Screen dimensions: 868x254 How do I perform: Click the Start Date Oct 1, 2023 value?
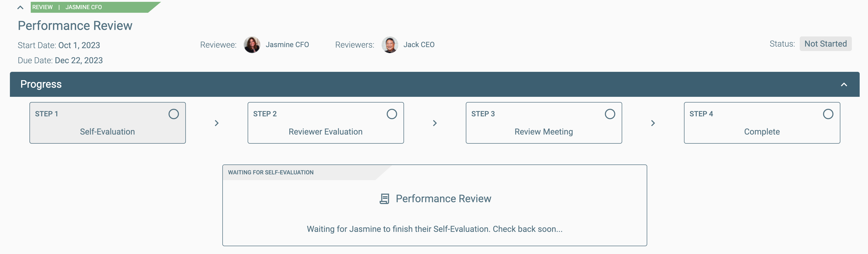click(79, 46)
